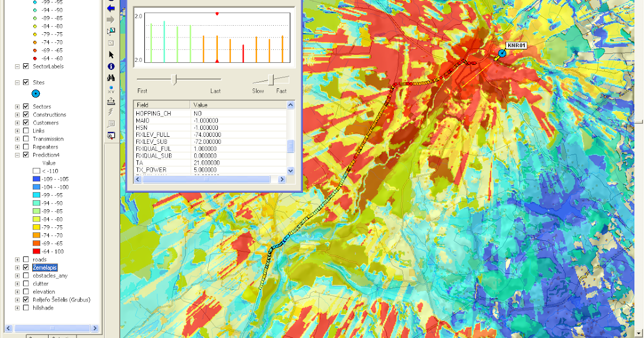This screenshot has height=338, width=644.
Task: Click layer panel horizontal scroll-left arrow
Action: (8, 328)
